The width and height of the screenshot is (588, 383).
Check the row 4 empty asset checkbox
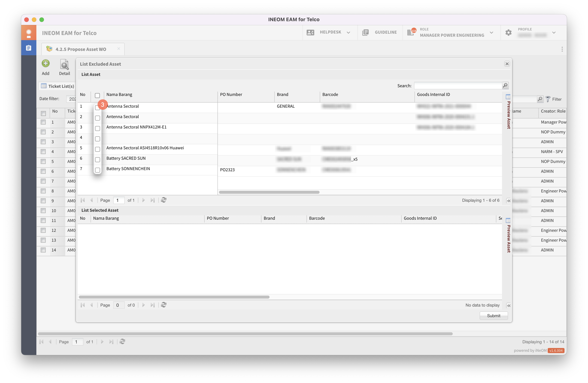[x=98, y=139]
